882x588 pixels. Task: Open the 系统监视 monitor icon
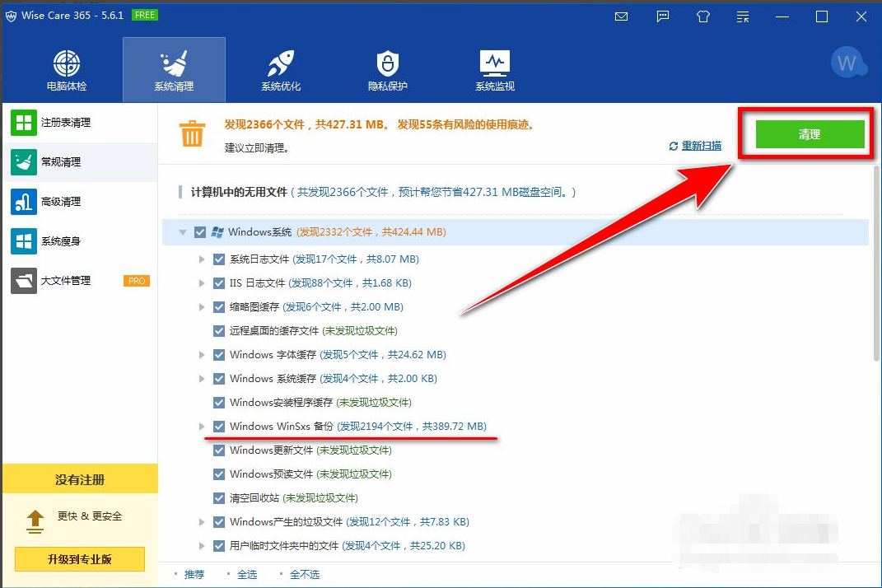coord(495,64)
